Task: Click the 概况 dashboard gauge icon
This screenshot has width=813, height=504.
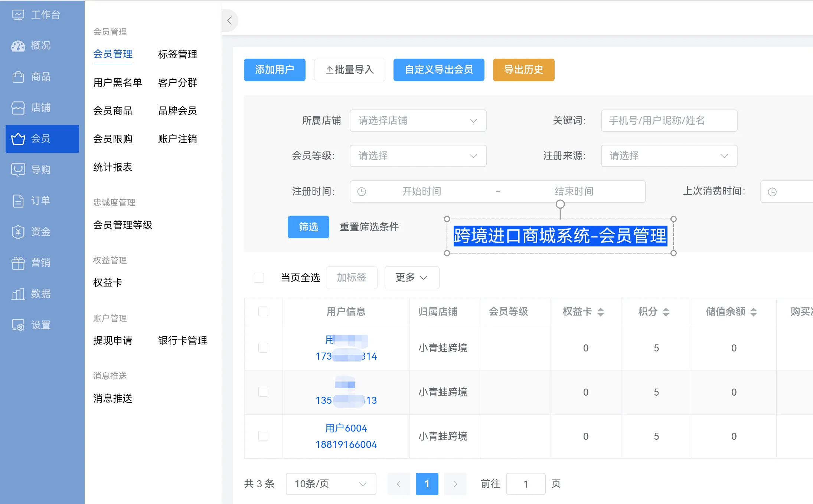Action: pos(18,46)
